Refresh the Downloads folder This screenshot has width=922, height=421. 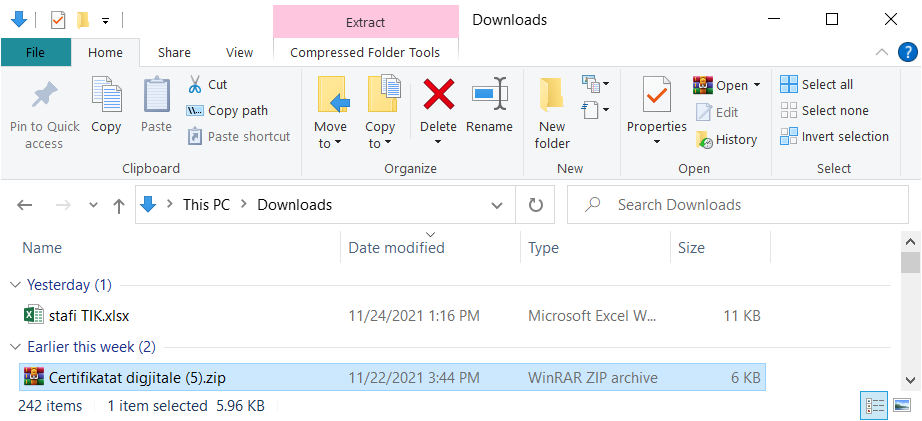coord(535,205)
